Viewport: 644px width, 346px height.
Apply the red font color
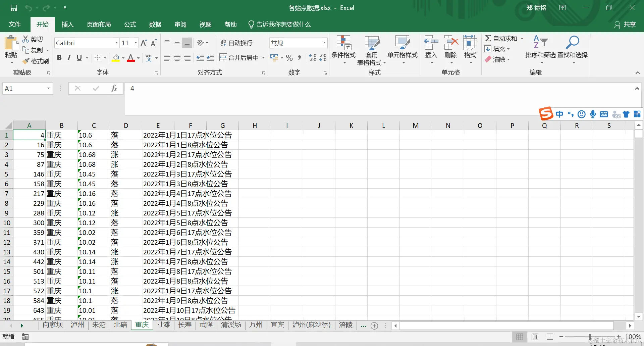(131, 58)
